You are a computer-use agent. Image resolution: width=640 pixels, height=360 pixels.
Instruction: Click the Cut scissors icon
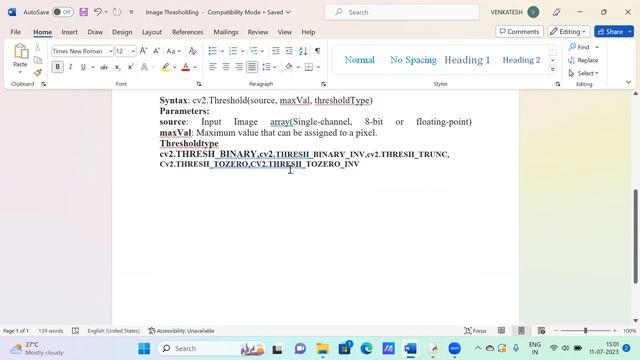click(x=38, y=47)
